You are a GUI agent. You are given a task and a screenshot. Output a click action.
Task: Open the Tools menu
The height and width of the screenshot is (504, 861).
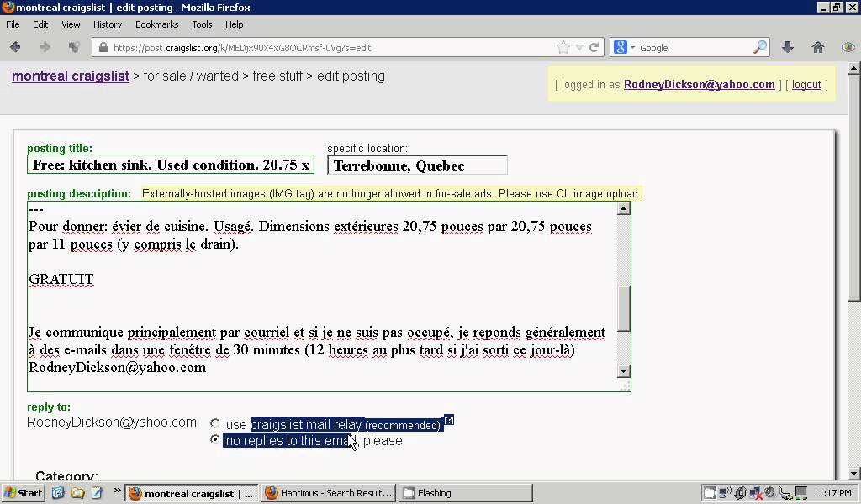(202, 24)
